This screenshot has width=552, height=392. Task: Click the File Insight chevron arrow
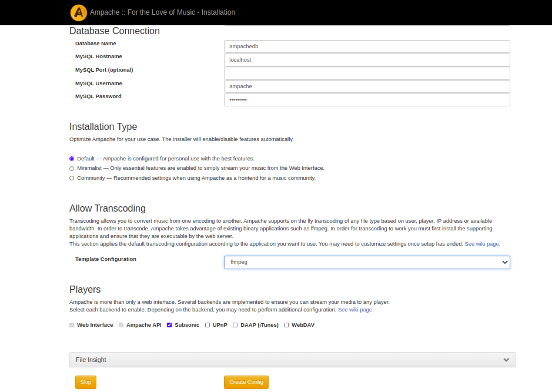(x=506, y=360)
